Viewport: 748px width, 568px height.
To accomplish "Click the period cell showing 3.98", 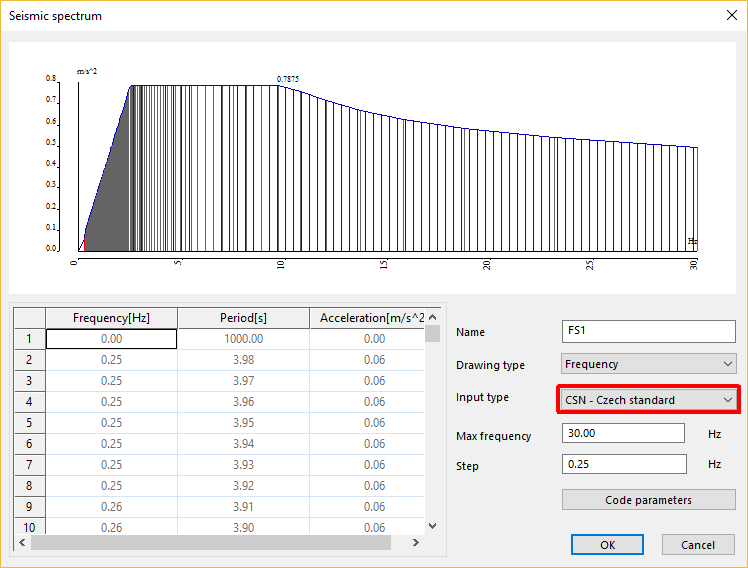I will (243, 360).
